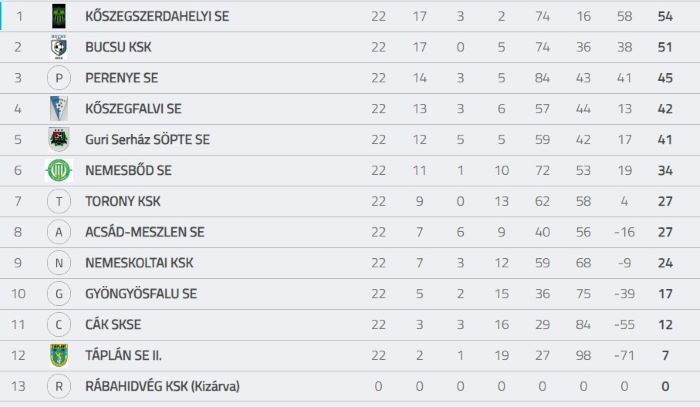The width and height of the screenshot is (700, 407).
Task: Select the CÁK SKSE team name
Action: click(x=113, y=324)
